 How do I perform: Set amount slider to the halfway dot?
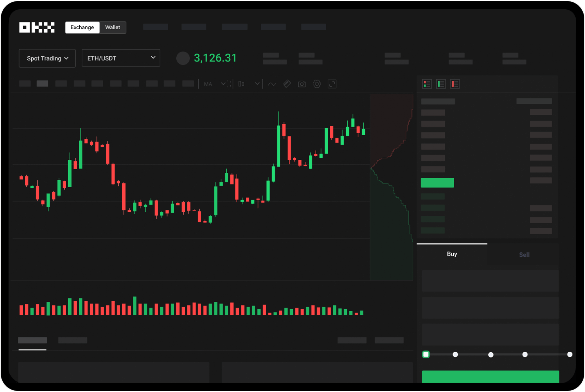pyautogui.click(x=491, y=355)
